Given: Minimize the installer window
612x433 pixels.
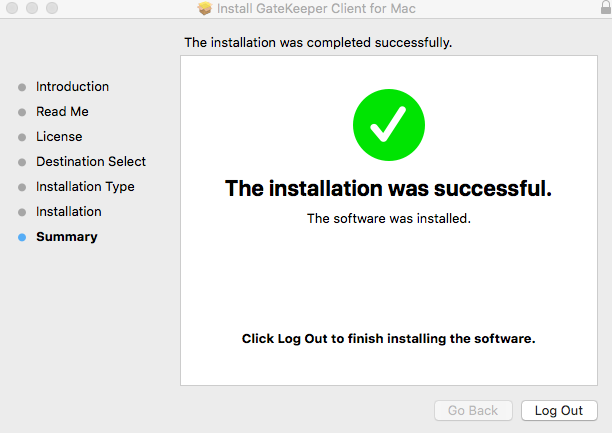Looking at the screenshot, I should coord(31,8).
